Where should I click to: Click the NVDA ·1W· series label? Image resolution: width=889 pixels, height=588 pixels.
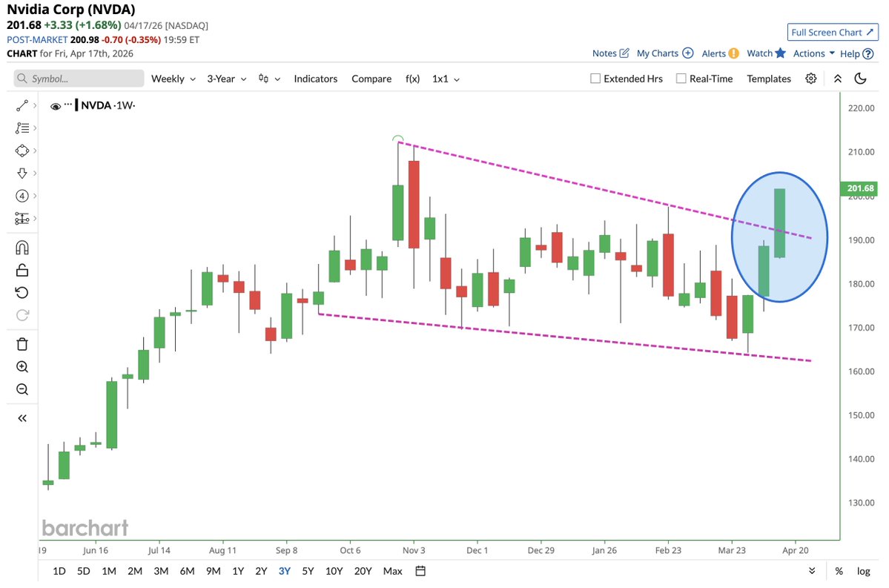[108, 105]
